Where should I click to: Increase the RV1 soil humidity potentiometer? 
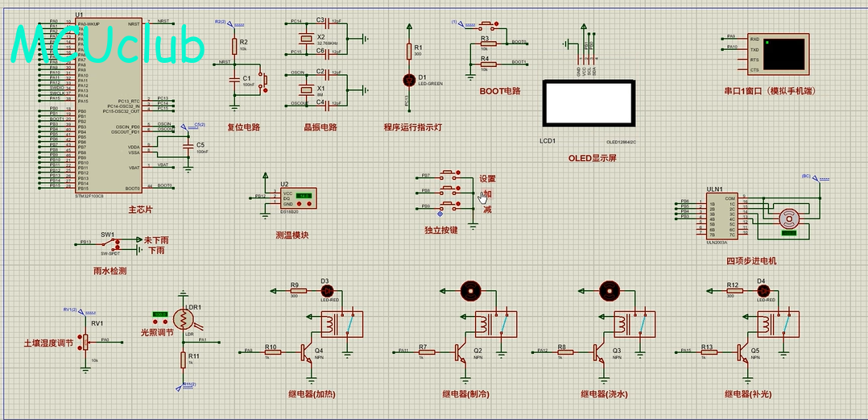click(x=80, y=336)
